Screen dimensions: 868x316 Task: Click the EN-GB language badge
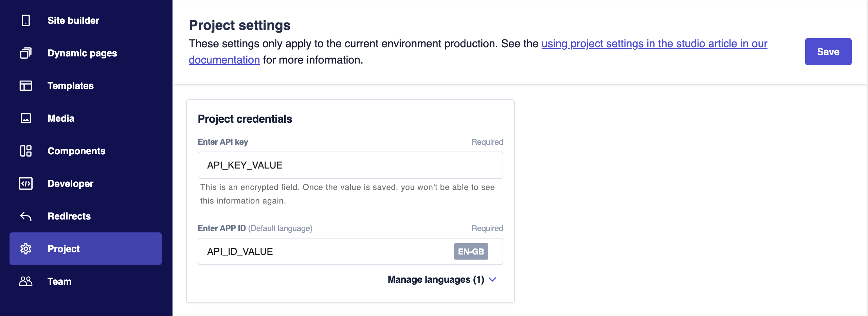click(471, 251)
